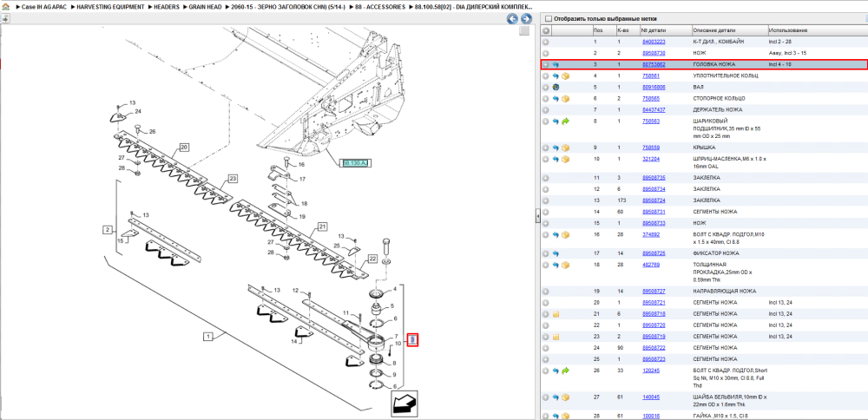Click the blue arrow icon in КРЫШКА row
Screen dimensions: 868x420
click(x=556, y=148)
